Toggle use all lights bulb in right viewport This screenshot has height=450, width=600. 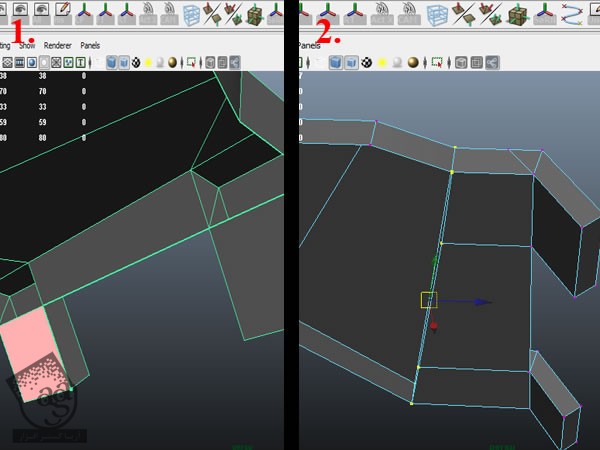[x=381, y=62]
